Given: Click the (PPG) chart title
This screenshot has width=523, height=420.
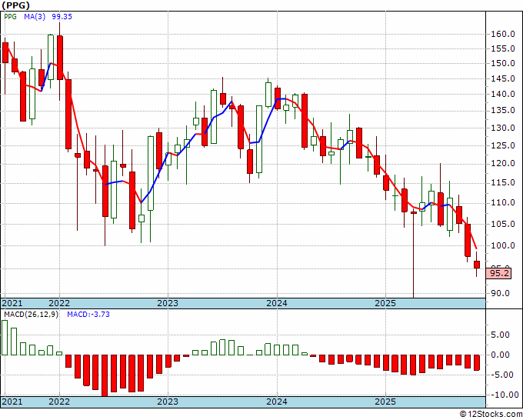Looking at the screenshot, I should (15, 5).
